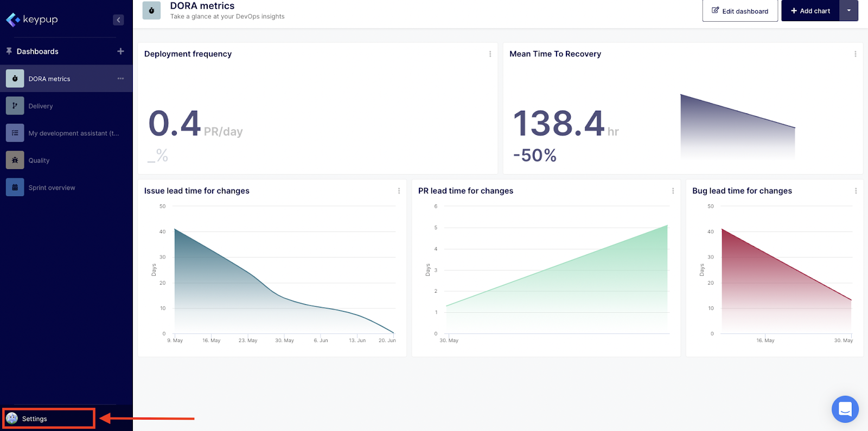Viewport: 868px width, 431px height.
Task: Open Issue lead time chart options menu
Action: pos(399,191)
